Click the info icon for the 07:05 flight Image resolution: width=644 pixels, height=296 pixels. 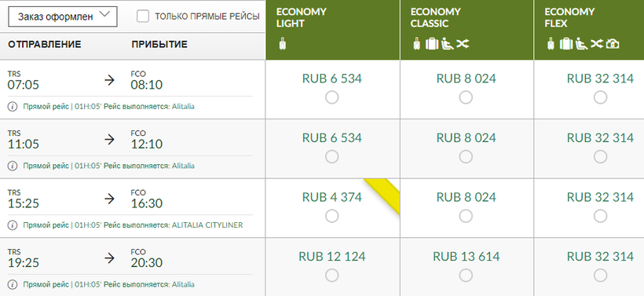[13, 107]
